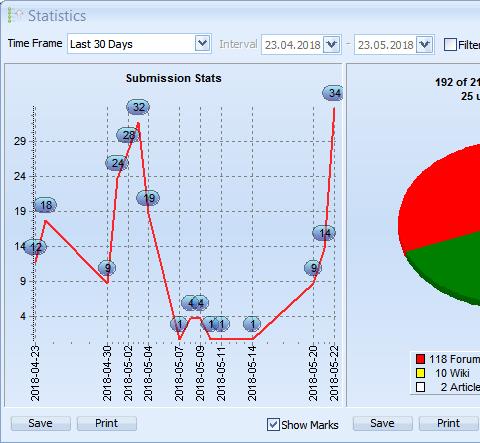
Task: Click the 28 data point marker
Action: [x=127, y=135]
